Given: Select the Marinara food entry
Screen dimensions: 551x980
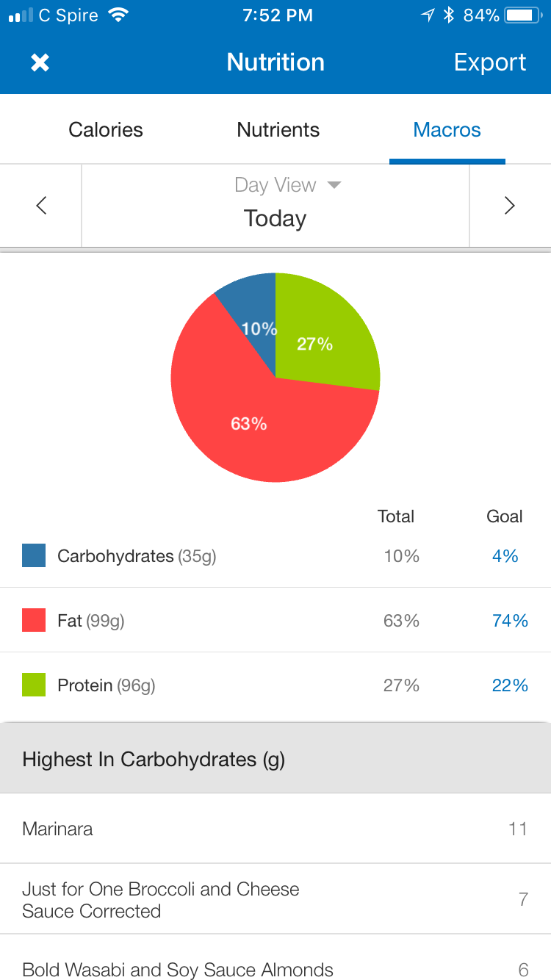Looking at the screenshot, I should coord(275,829).
